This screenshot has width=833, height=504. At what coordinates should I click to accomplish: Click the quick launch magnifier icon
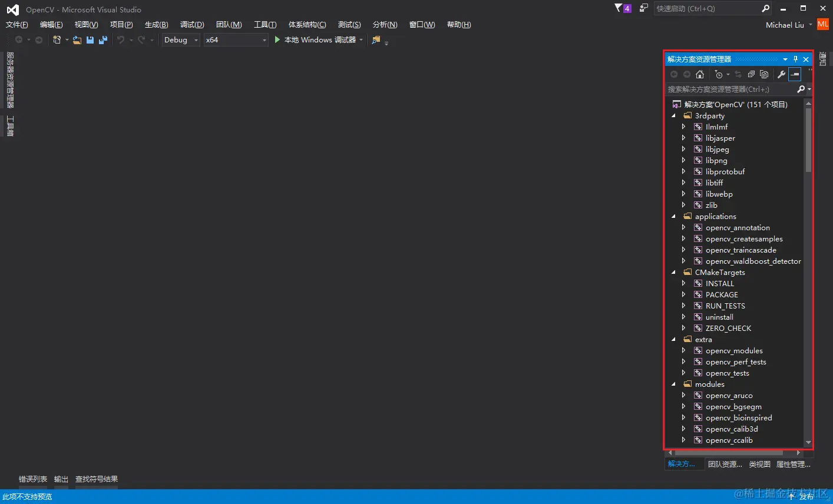click(x=765, y=8)
